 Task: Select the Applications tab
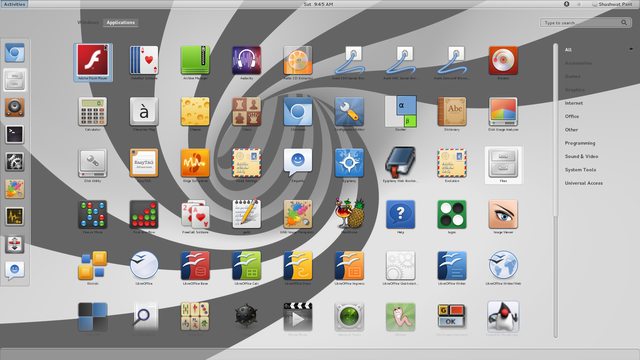[120, 22]
